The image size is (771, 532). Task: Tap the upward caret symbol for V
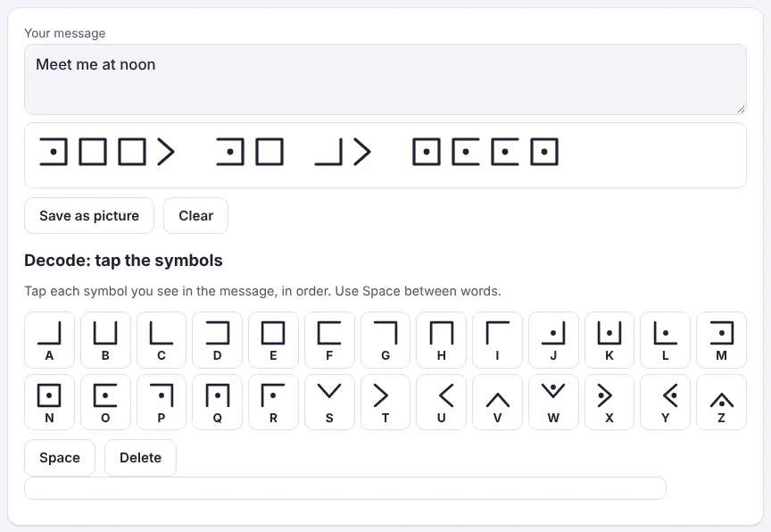[497, 403]
